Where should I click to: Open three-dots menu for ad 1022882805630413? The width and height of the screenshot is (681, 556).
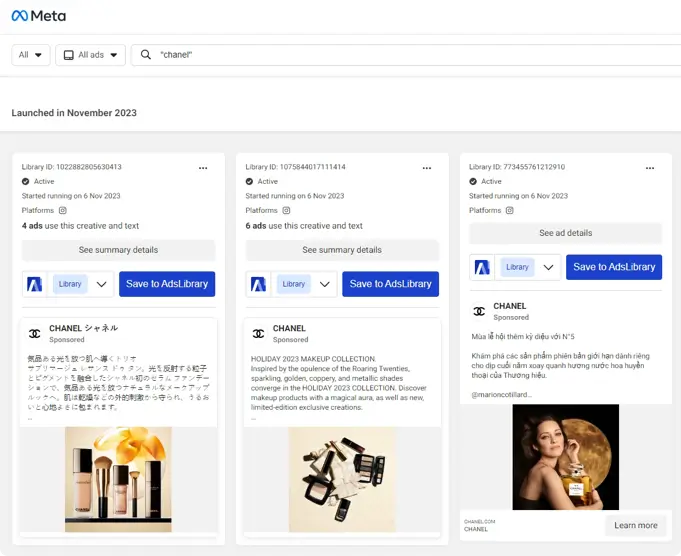click(203, 168)
